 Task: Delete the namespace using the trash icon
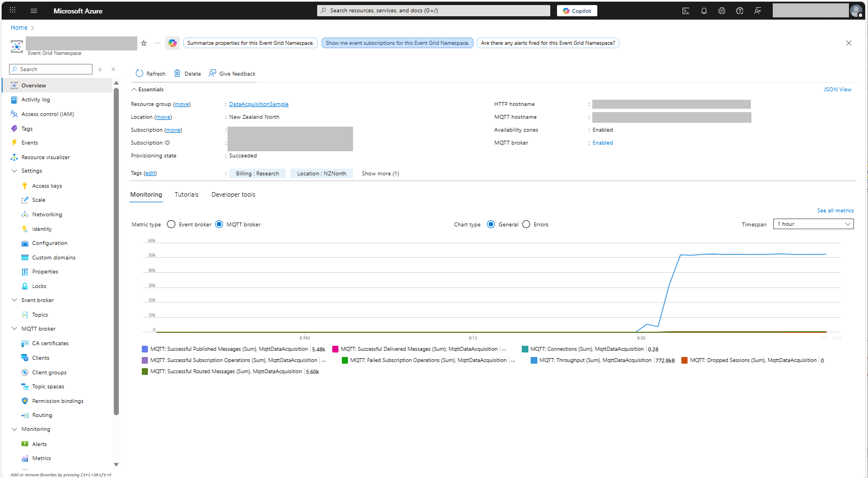tap(177, 73)
